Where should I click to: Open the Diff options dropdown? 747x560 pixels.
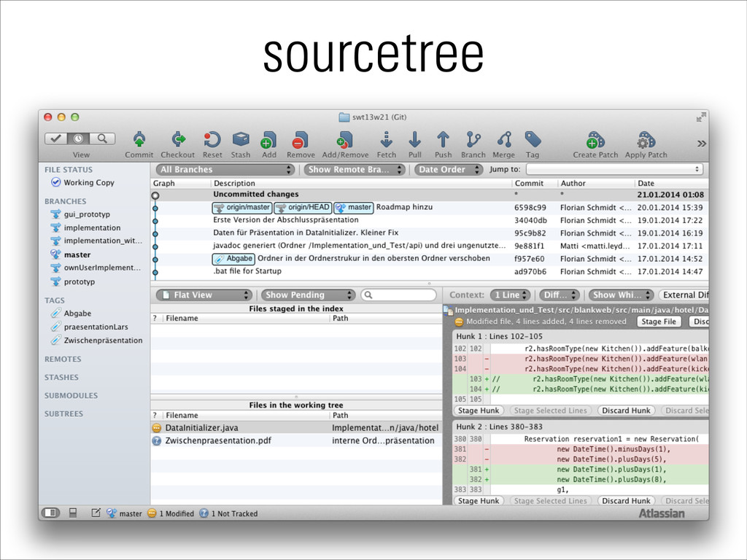(x=560, y=295)
